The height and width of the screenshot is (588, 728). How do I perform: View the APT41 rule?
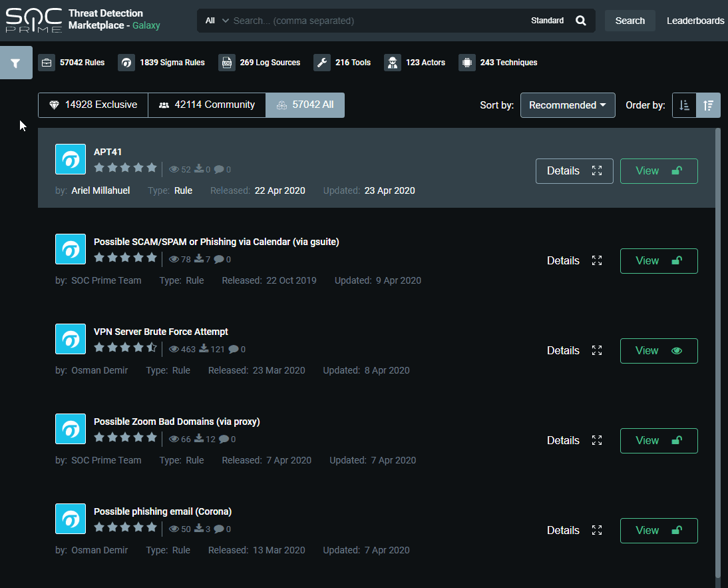pyautogui.click(x=659, y=171)
